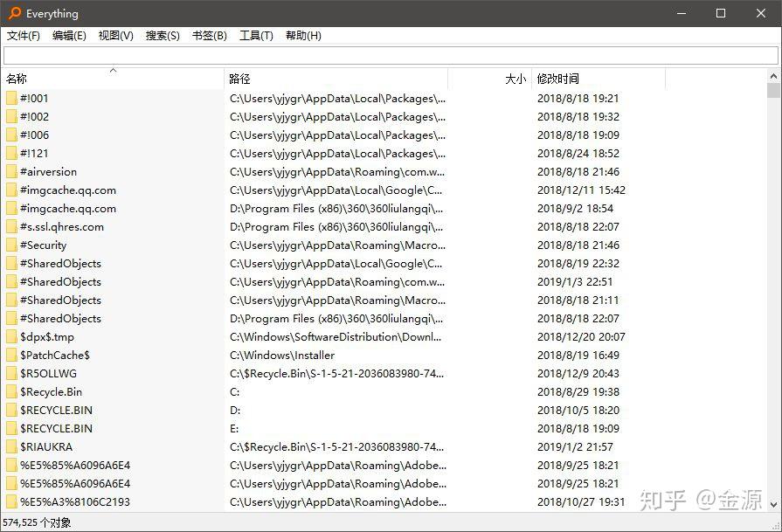Screen dimensions: 782x532
Task: Click scrollbar down arrow
Action: (x=773, y=505)
